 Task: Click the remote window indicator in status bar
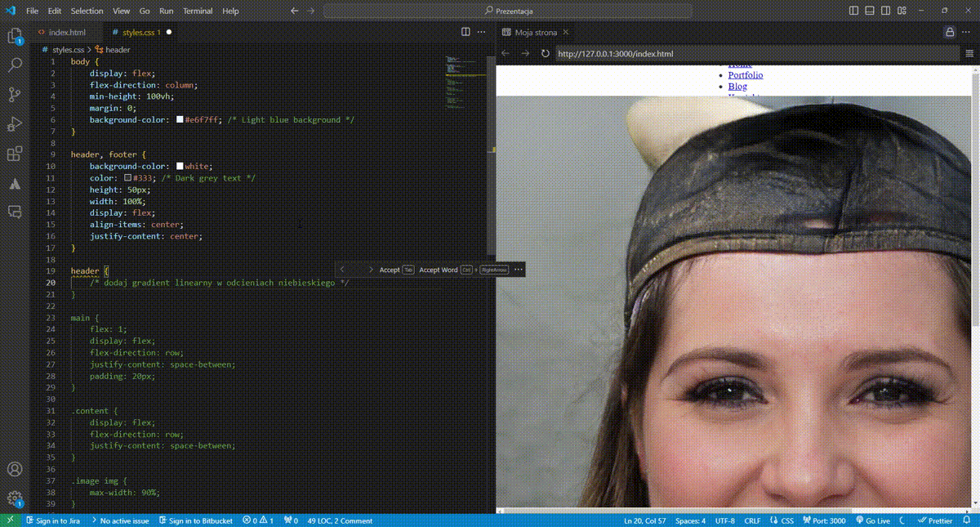[10, 520]
